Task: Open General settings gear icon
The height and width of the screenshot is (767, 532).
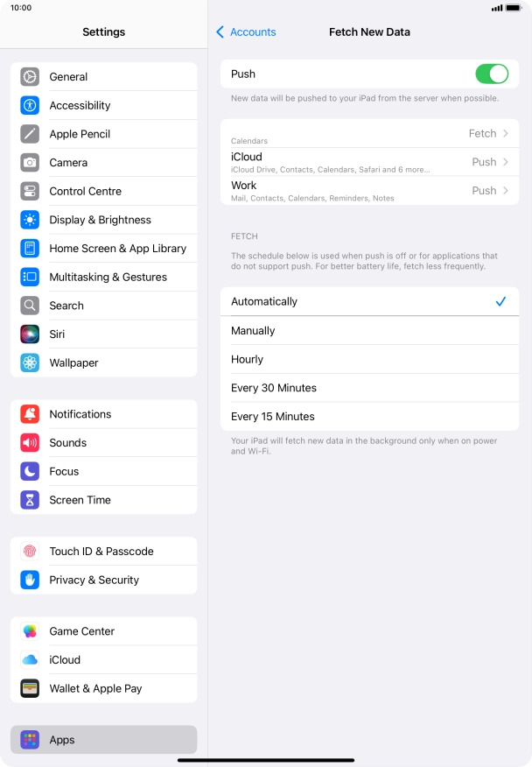Action: (x=30, y=77)
